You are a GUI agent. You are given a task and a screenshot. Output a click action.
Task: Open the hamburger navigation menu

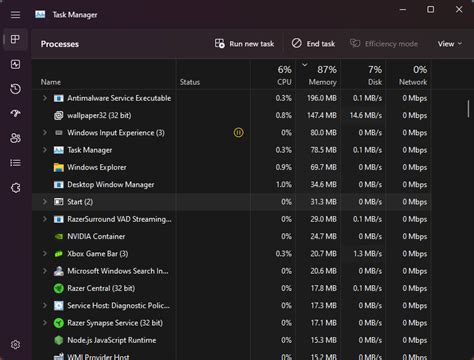coord(15,15)
